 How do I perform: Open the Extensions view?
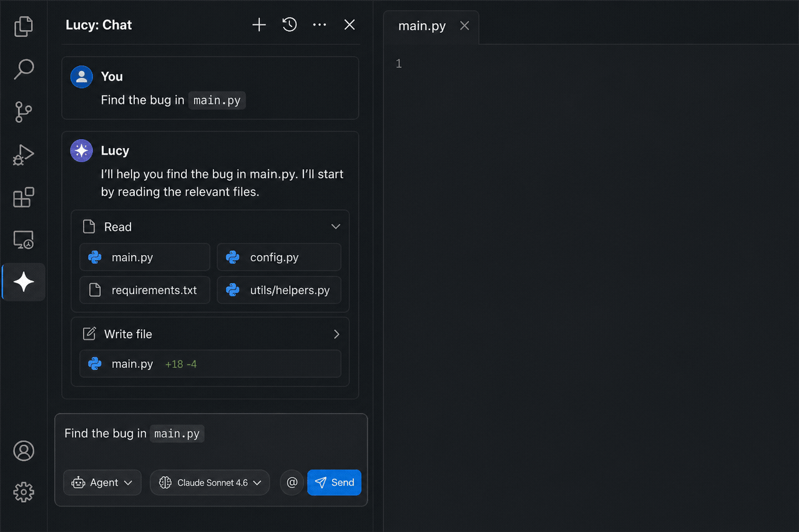(x=24, y=197)
